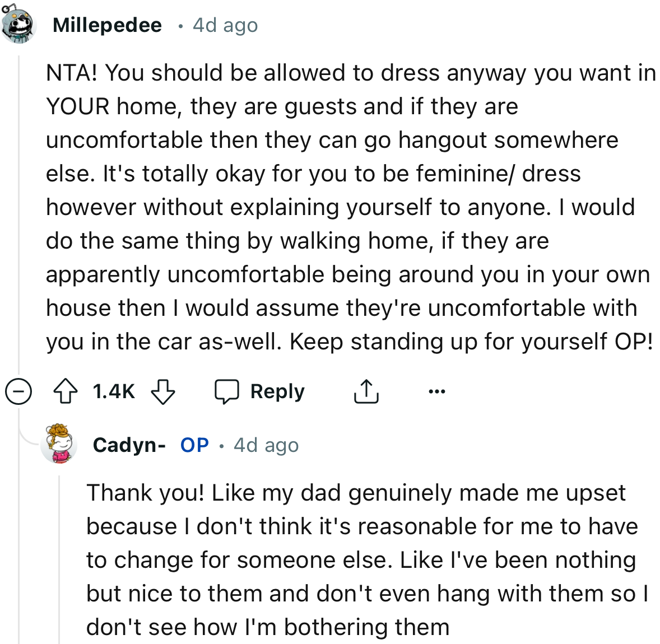Image resolution: width=660 pixels, height=644 pixels.
Task: Click the share icon under Millepedee's comment
Action: tap(366, 391)
